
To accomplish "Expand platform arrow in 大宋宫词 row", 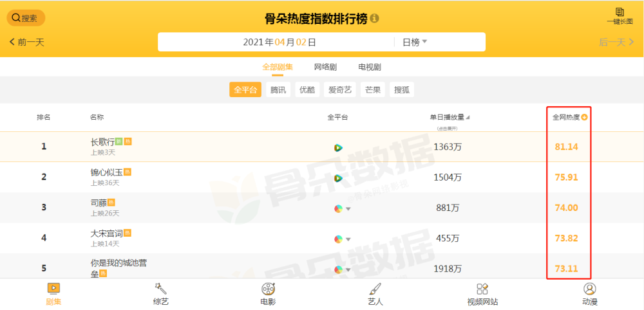I will click(348, 239).
